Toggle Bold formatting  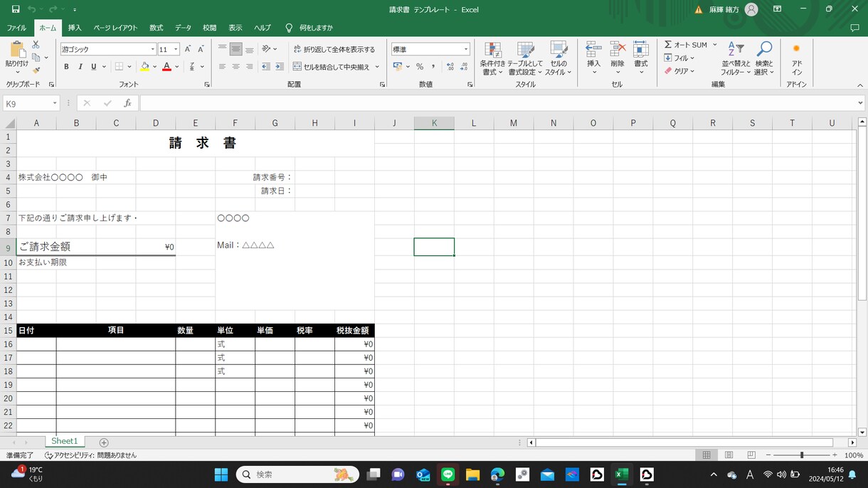pyautogui.click(x=66, y=66)
